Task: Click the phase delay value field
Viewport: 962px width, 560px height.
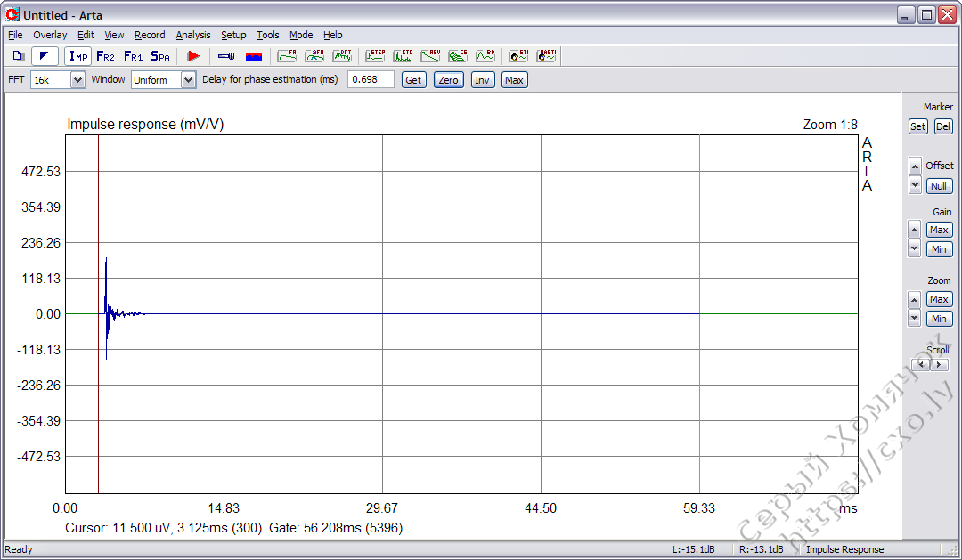Action: pos(371,80)
